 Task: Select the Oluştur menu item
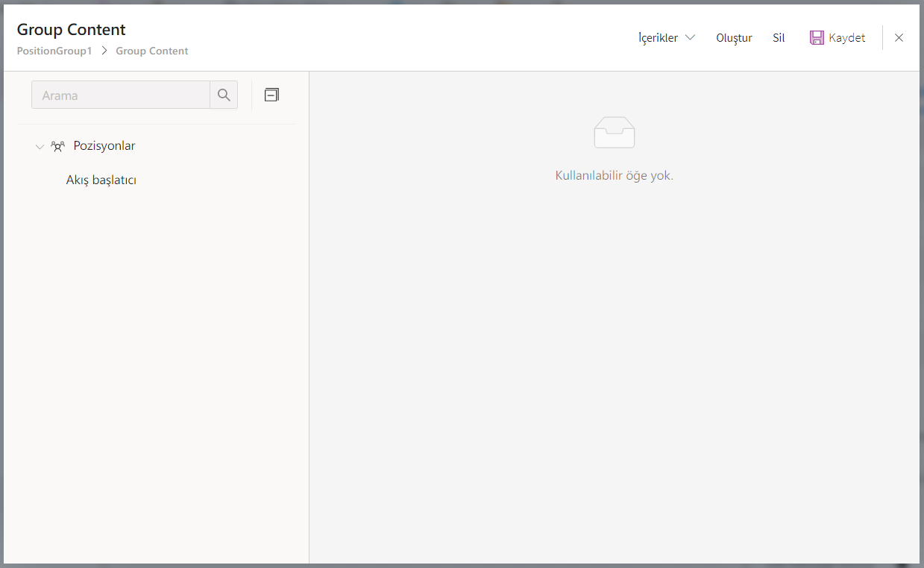pos(734,37)
